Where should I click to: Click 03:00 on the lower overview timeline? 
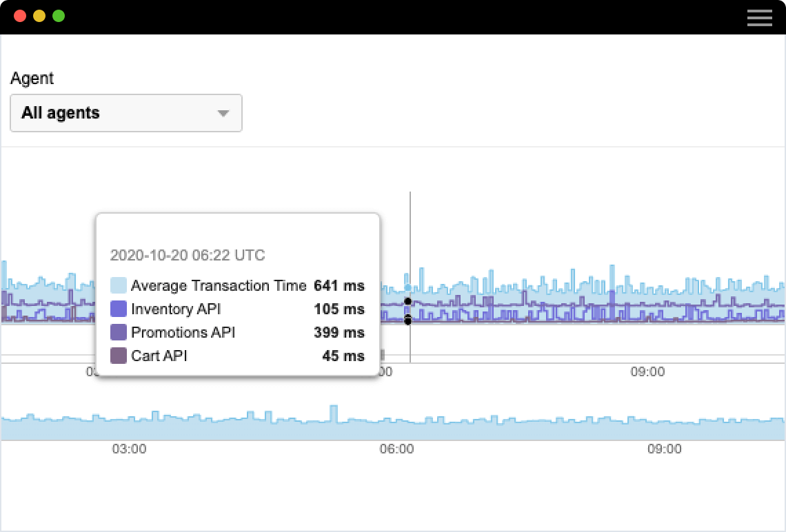(x=130, y=449)
